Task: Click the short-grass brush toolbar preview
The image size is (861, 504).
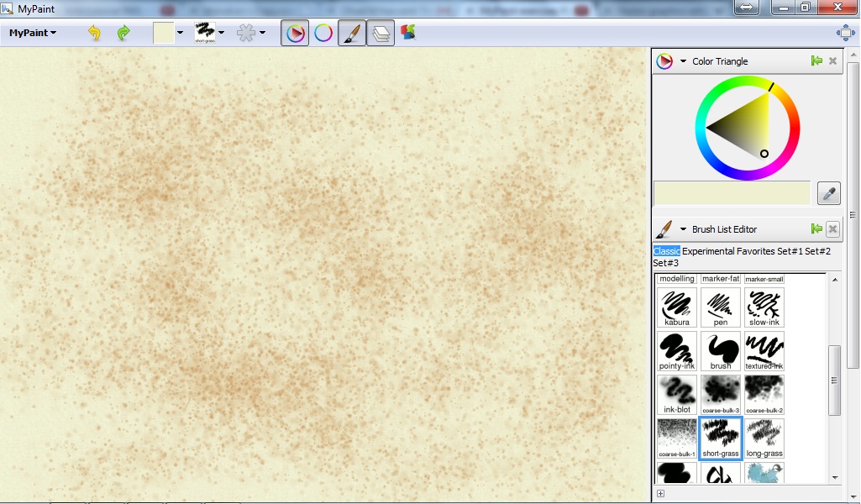Action: (205, 33)
